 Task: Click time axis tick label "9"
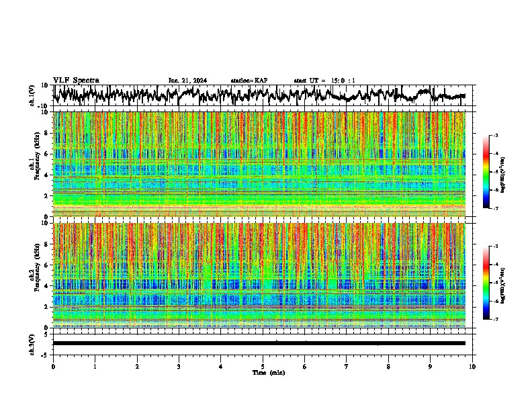(x=430, y=367)
